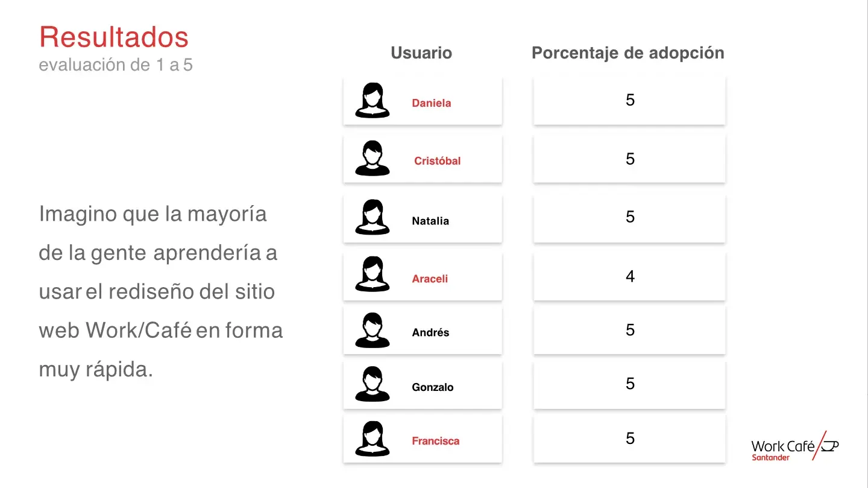The image size is (868, 488).
Task: Select the Daniela name label
Action: [x=431, y=103]
